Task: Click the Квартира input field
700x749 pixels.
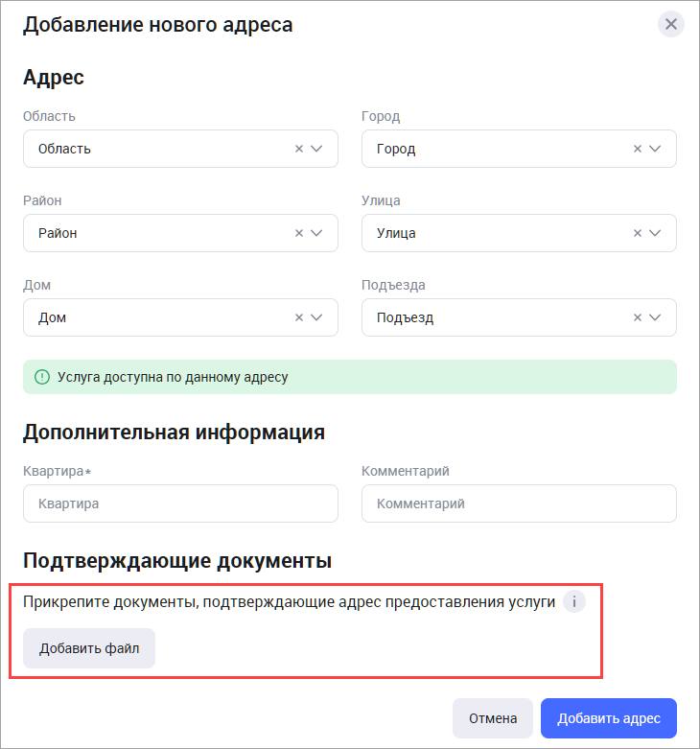Action: [180, 503]
